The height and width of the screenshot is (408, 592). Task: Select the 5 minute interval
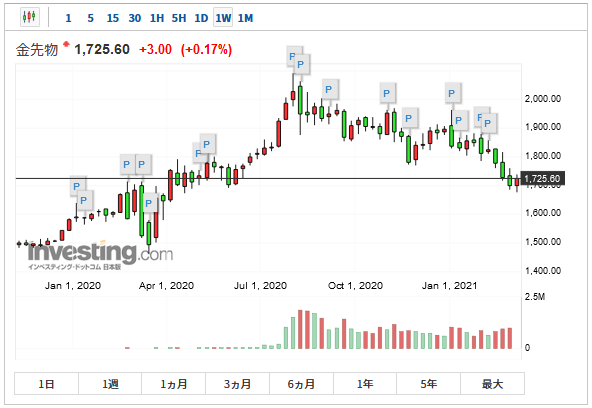[91, 18]
